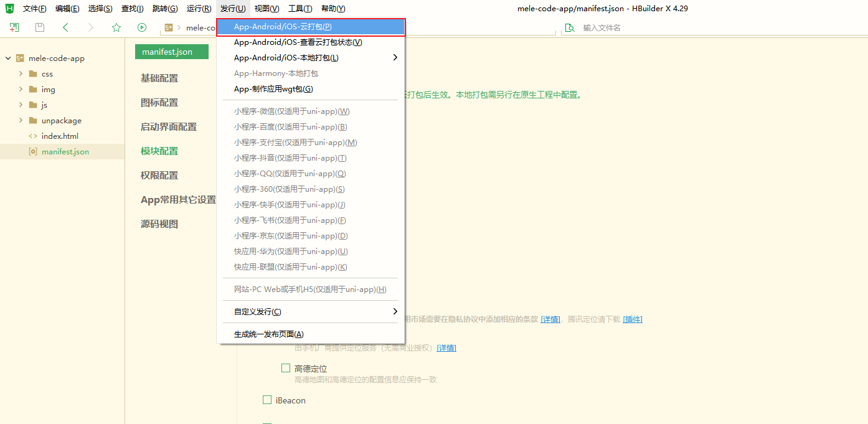Check the iBeacon module checkbox

[x=267, y=400]
